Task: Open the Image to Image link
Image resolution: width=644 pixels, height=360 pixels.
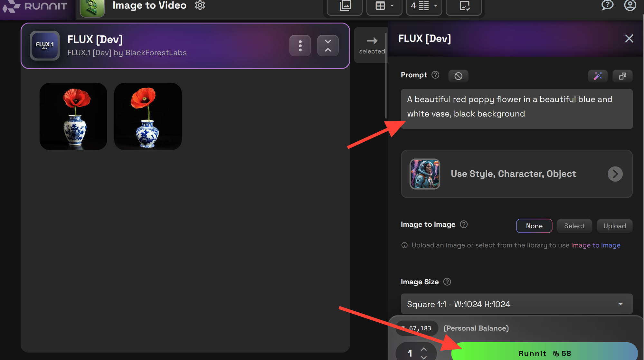Action: click(595, 245)
